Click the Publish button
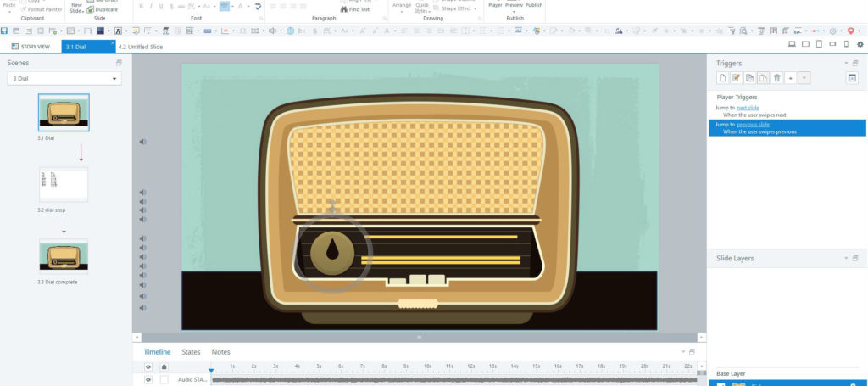The image size is (868, 386). [534, 5]
